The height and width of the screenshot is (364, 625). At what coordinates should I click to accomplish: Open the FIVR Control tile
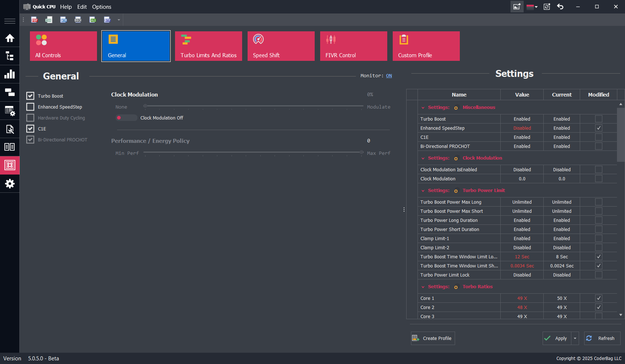click(354, 46)
